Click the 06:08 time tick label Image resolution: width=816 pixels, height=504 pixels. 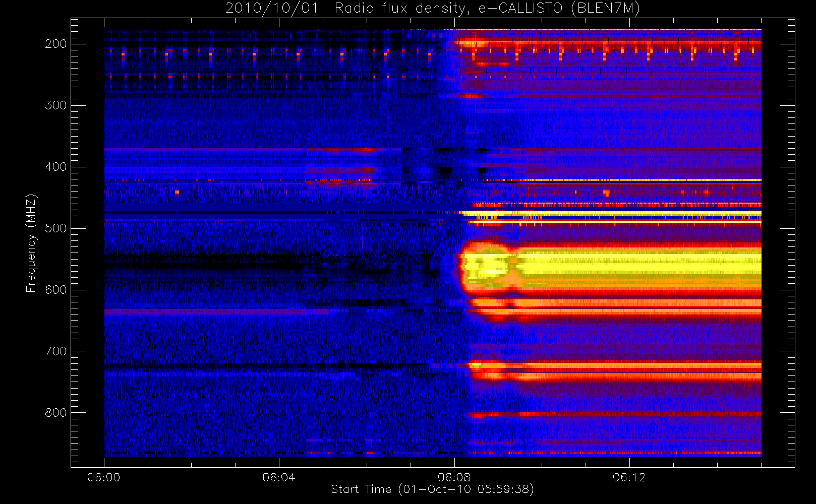[454, 477]
